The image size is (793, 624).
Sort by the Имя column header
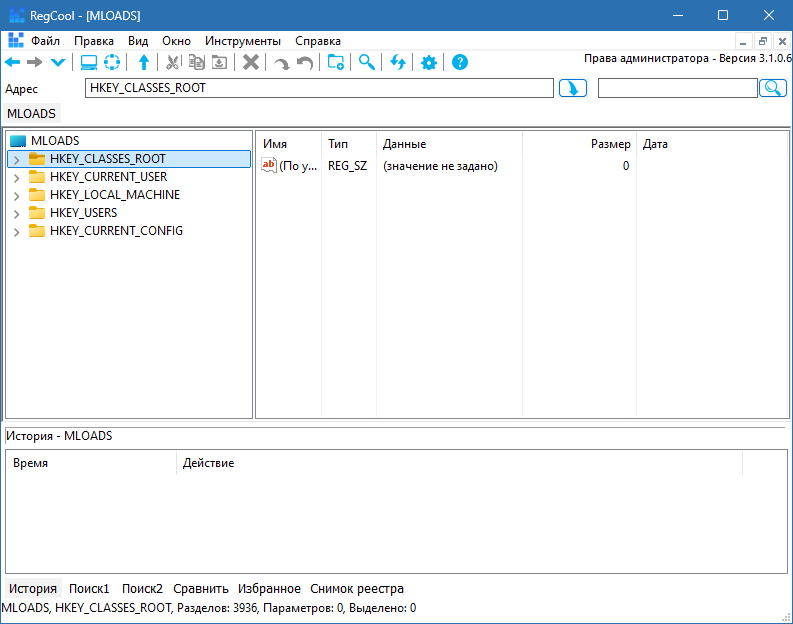(x=289, y=144)
